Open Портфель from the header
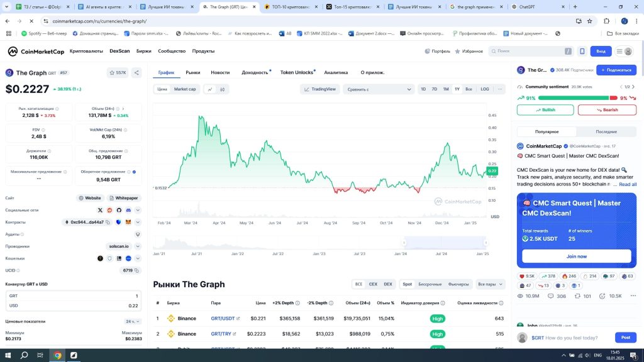644x362 pixels. (438, 52)
